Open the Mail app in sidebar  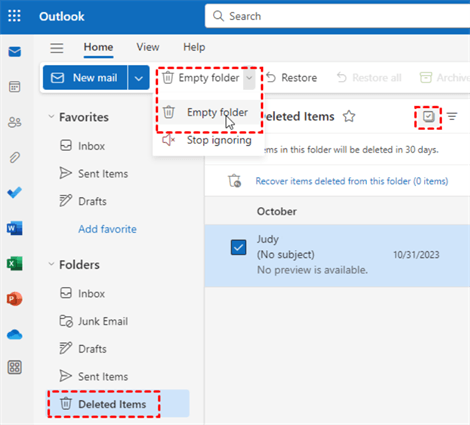click(15, 52)
